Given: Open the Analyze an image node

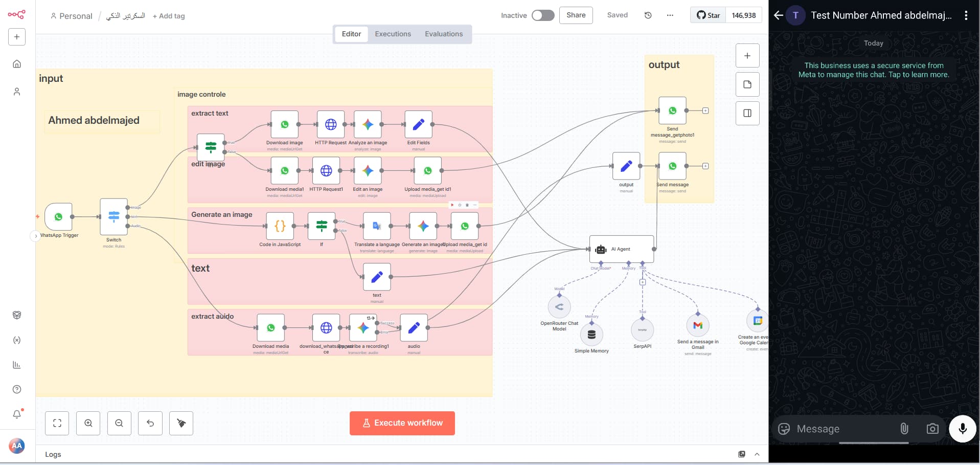Looking at the screenshot, I should pyautogui.click(x=368, y=124).
